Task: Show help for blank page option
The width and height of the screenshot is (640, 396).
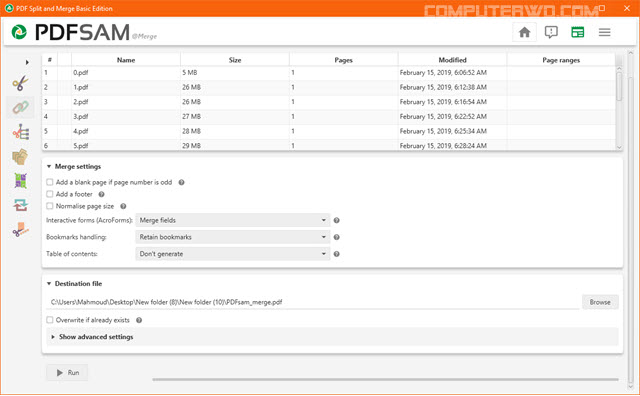Action: [181, 182]
